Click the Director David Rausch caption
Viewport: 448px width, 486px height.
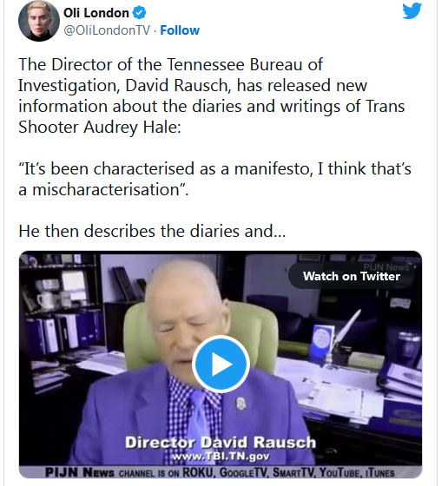221,442
